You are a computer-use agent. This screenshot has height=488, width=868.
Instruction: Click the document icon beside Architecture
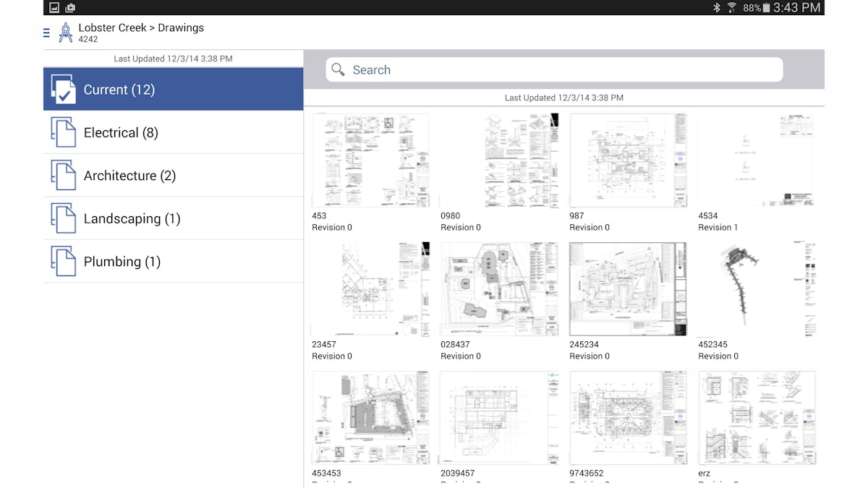(64, 175)
